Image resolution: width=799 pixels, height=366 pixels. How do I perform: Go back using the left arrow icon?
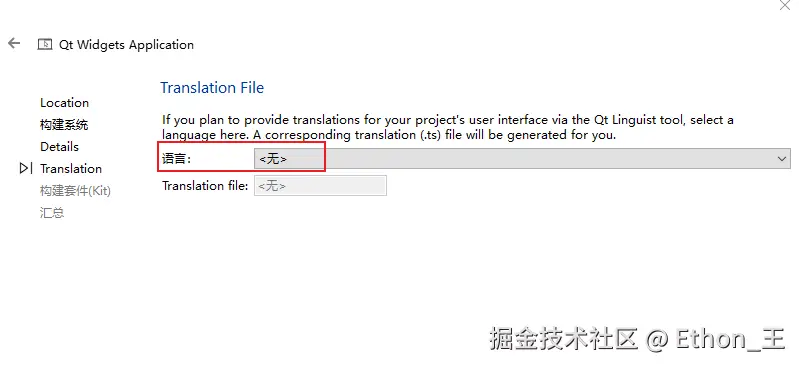(14, 43)
